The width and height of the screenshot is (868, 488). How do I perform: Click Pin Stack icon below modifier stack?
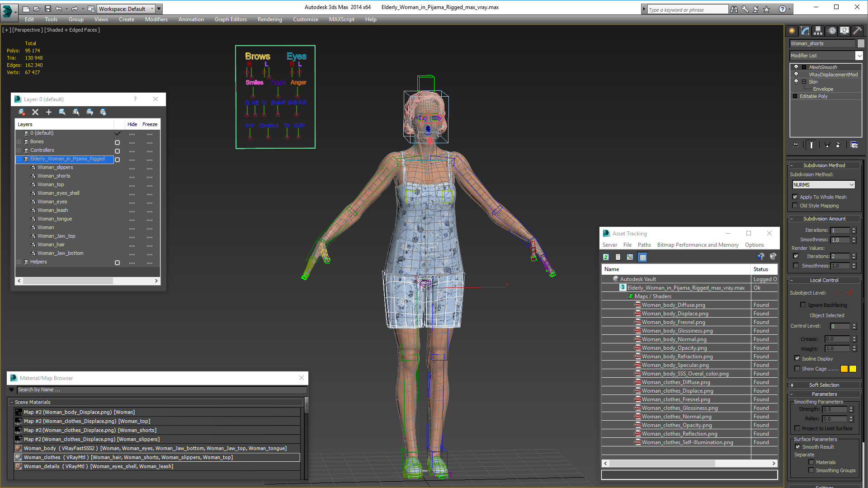click(796, 145)
